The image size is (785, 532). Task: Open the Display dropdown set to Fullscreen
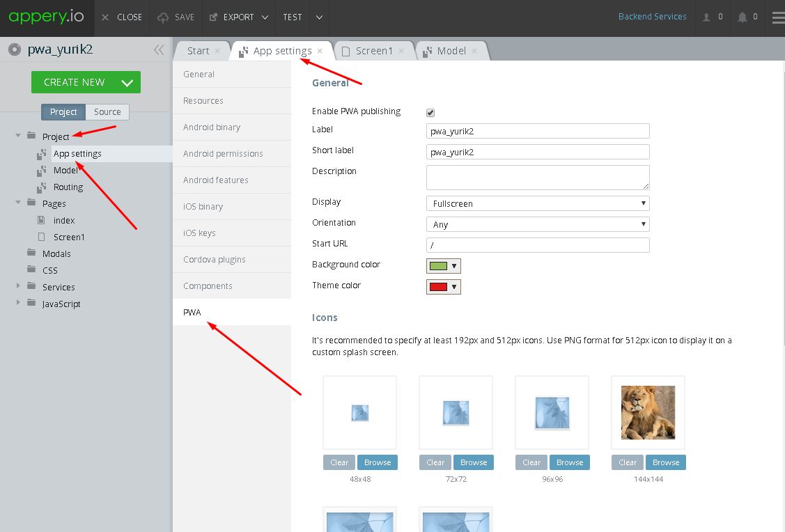(538, 204)
